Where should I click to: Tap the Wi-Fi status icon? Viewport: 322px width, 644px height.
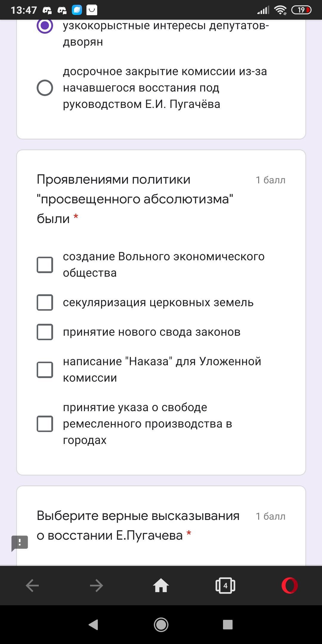280,10
